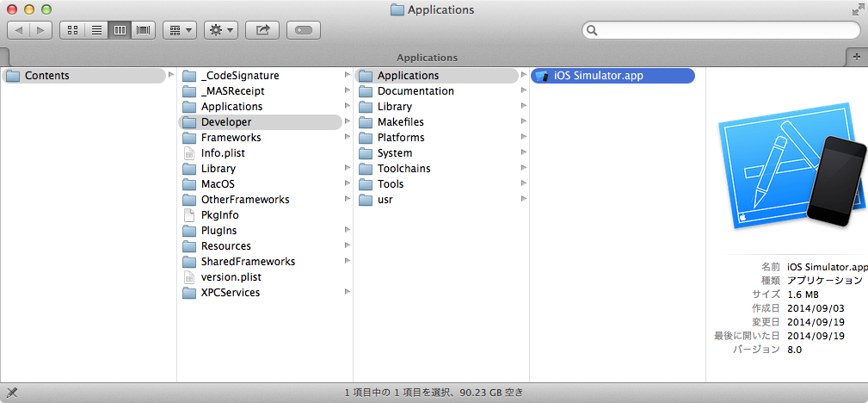Expand _CodeSignature via its arrow
This screenshot has height=403, width=868.
(347, 75)
